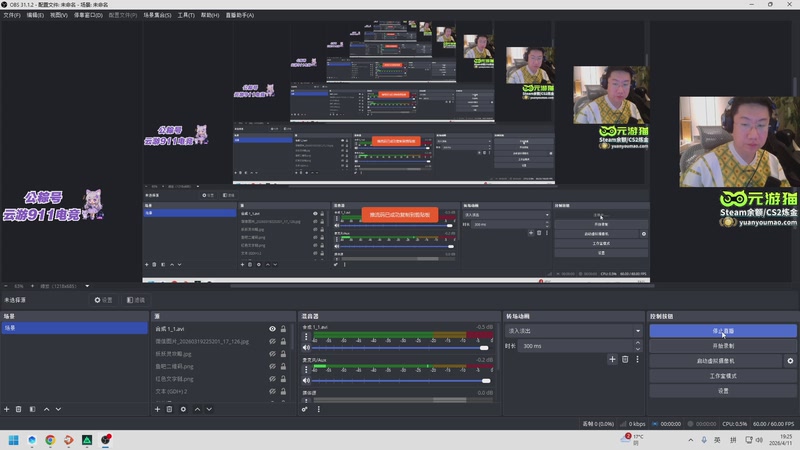This screenshot has height=450, width=800.
Task: Click source filters button above the docks
Action: pyautogui.click(x=136, y=300)
